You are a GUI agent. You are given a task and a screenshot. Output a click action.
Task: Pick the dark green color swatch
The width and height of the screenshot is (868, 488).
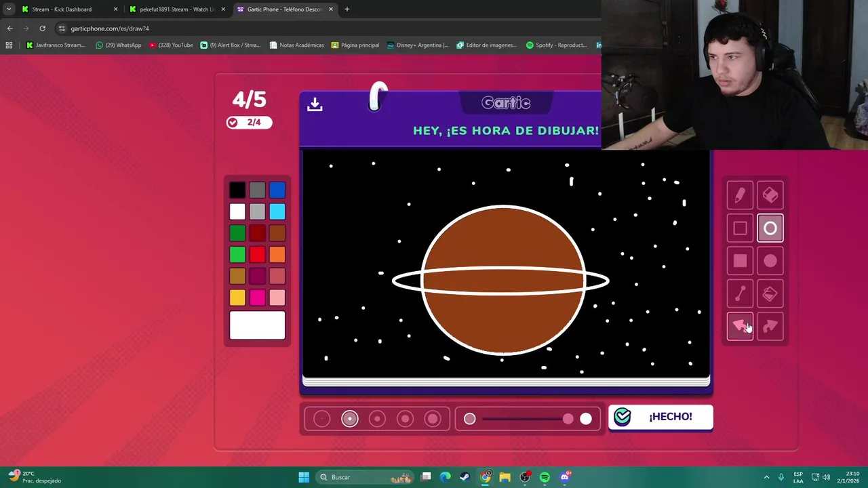point(237,234)
